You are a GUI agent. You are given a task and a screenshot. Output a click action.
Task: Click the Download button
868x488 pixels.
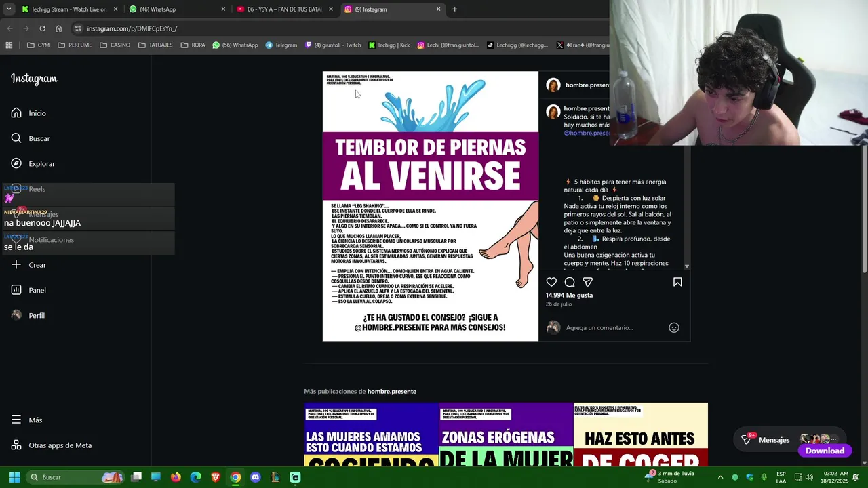pos(825,451)
